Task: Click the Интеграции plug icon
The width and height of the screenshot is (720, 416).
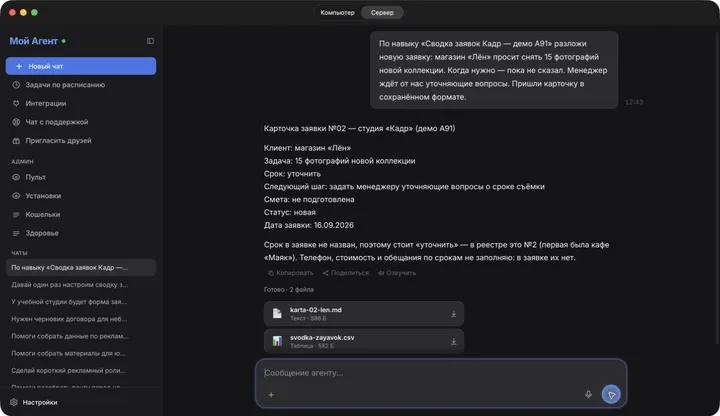Action: 16,103
